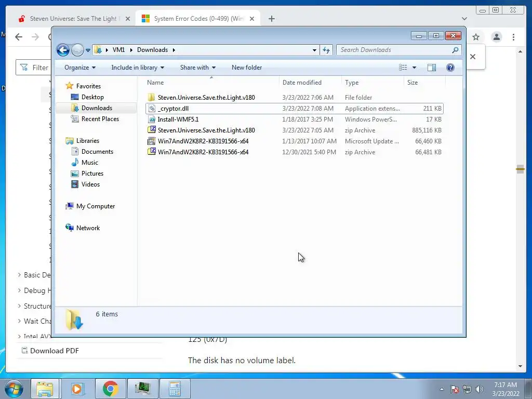Screen dimensions: 532x399
Task: Open the recent locations dropdown arrow
Action: pyautogui.click(x=88, y=50)
